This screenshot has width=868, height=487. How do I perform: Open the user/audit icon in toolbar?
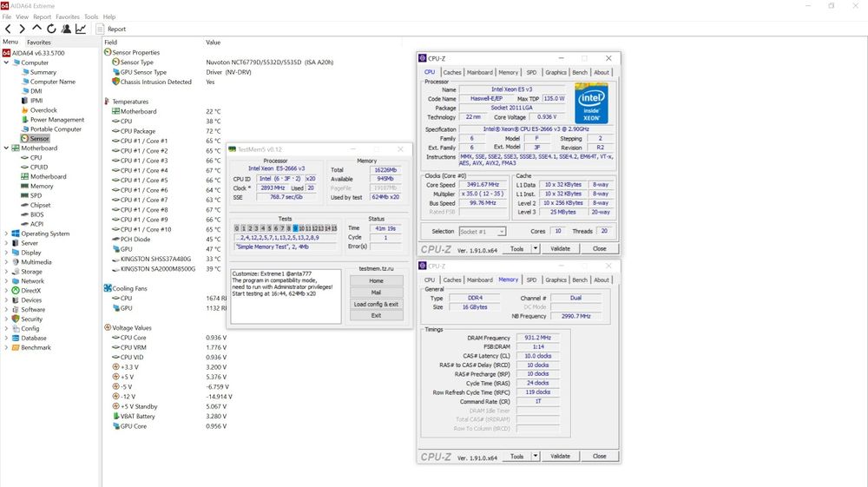66,29
